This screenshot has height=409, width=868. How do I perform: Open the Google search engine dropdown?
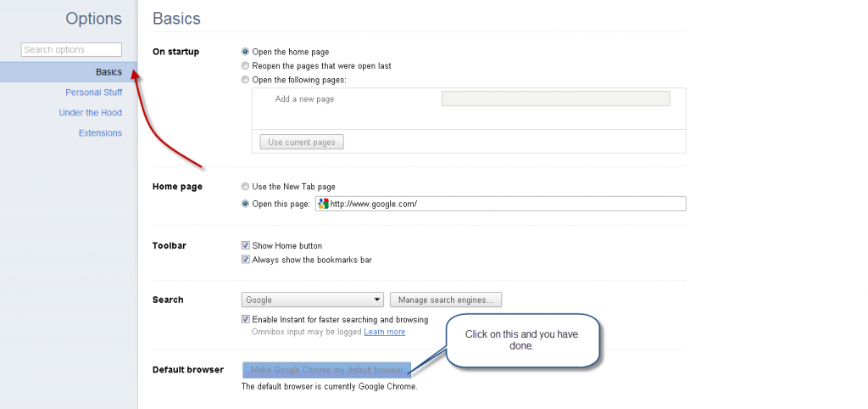313,300
